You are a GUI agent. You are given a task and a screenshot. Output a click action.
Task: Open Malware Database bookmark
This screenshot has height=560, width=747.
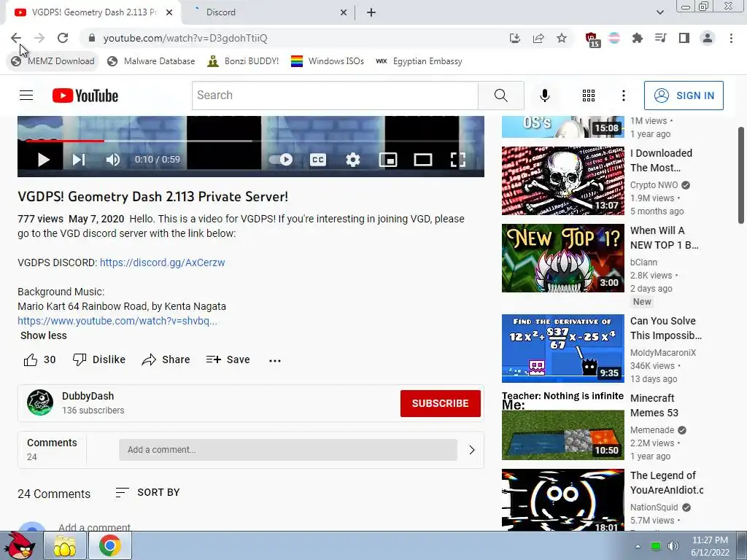(x=151, y=61)
